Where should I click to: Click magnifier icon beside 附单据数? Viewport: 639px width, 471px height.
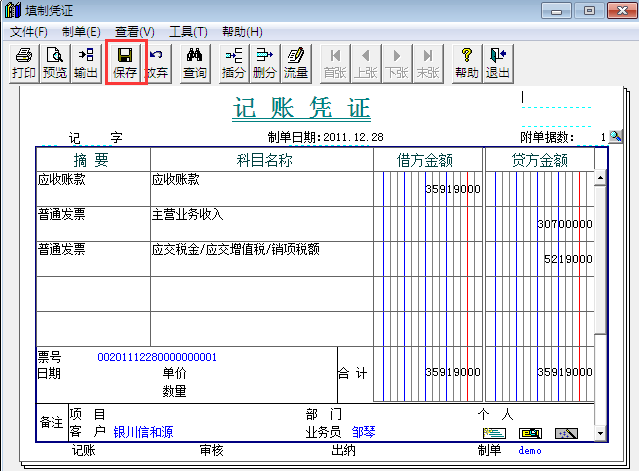pyautogui.click(x=615, y=137)
